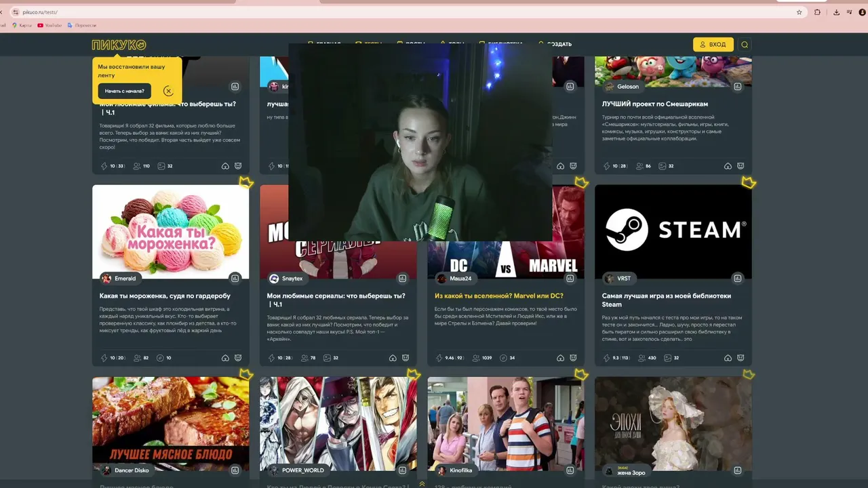Open author Geloson's profile chip

click(623, 87)
